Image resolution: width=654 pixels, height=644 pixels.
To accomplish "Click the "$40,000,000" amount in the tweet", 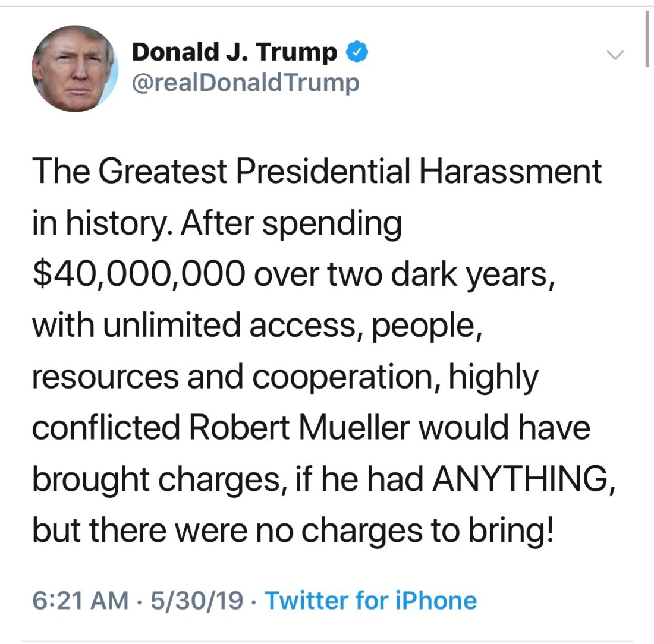I will pyautogui.click(x=138, y=274).
